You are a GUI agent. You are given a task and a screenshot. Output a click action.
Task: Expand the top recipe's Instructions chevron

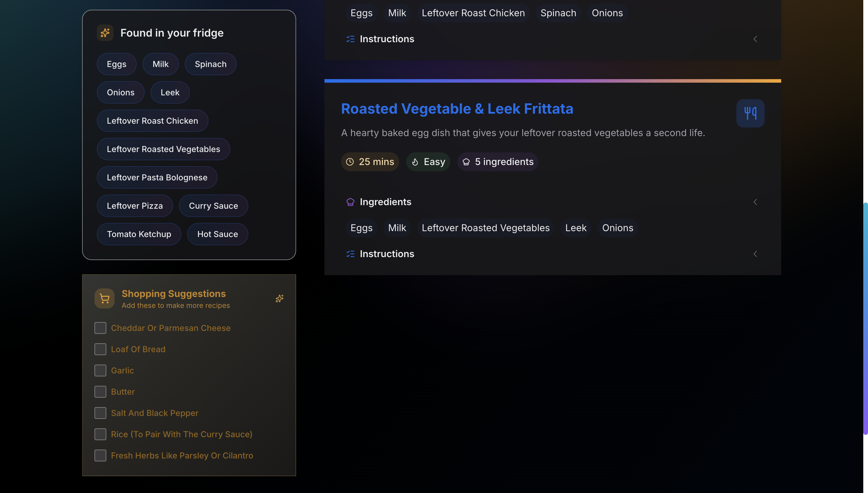[755, 39]
